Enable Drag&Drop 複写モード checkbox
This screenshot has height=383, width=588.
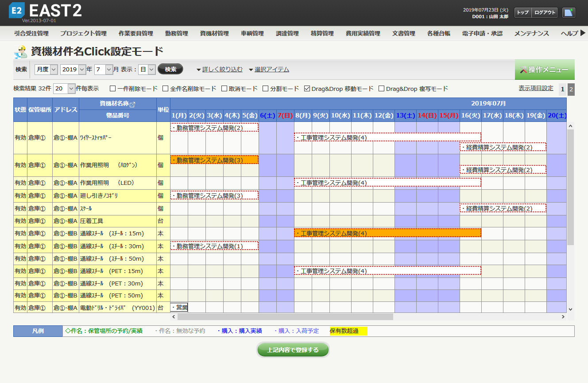pos(382,89)
